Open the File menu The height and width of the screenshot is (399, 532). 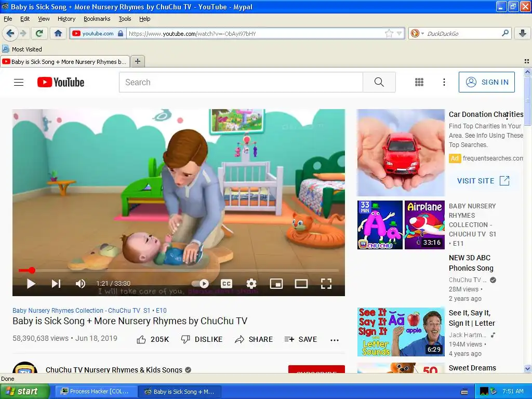pyautogui.click(x=8, y=19)
